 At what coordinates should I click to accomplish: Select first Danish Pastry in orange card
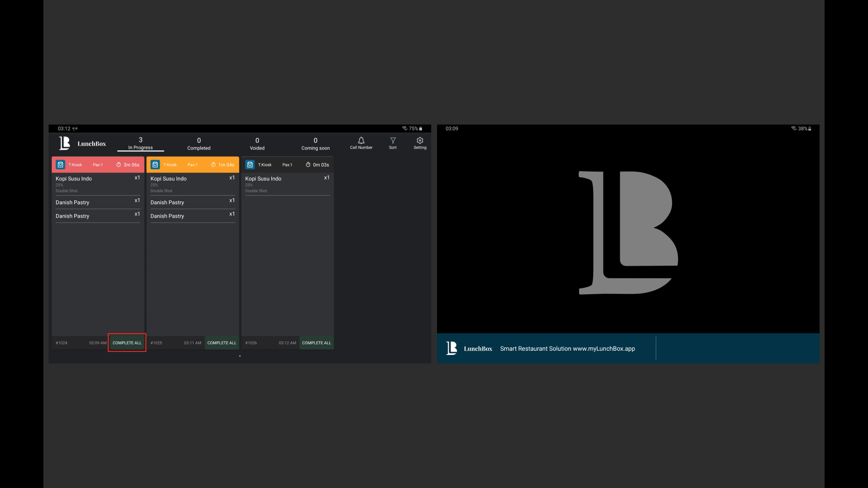pos(167,202)
